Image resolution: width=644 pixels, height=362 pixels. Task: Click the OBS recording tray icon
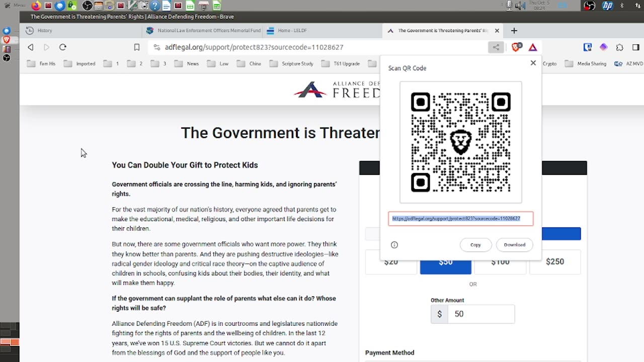coord(589,6)
